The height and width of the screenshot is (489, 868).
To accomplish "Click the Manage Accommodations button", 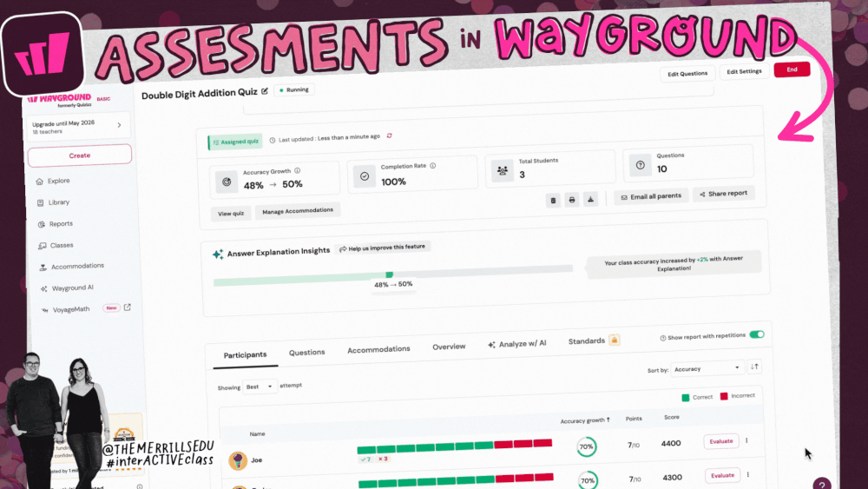I will [298, 211].
